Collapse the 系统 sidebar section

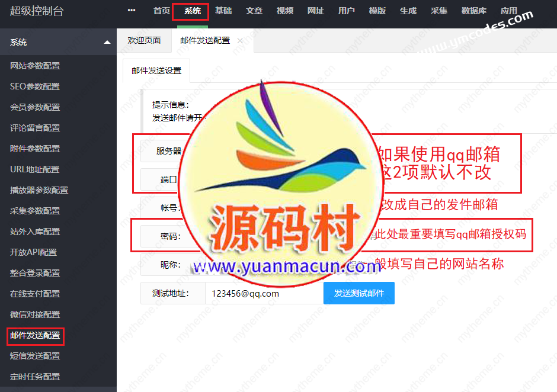click(x=107, y=43)
